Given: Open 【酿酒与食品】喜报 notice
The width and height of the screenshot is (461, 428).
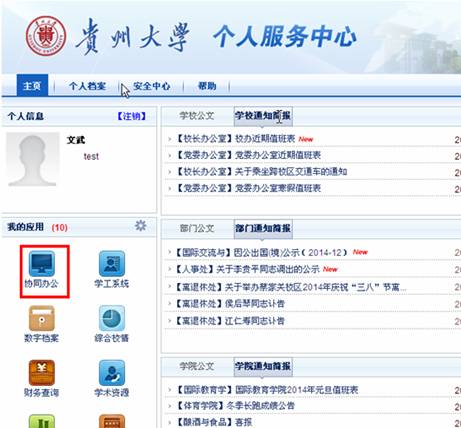Looking at the screenshot, I should click(214, 422).
